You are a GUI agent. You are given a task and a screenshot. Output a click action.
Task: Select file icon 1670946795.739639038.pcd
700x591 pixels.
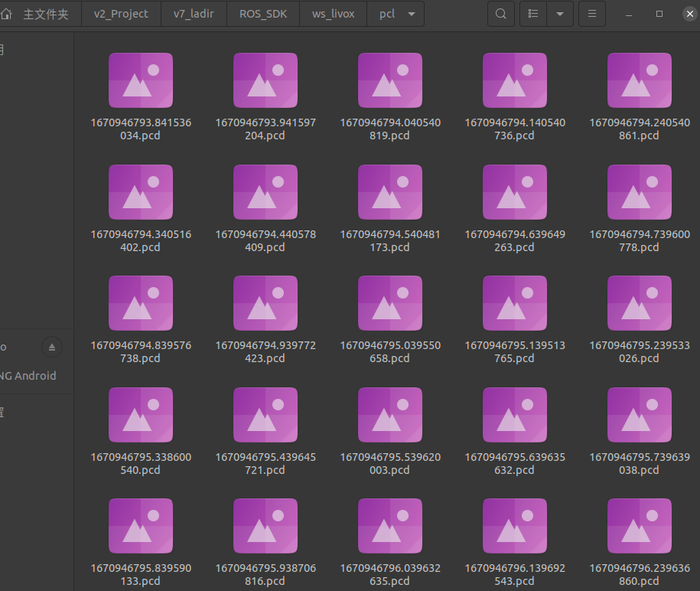coord(640,415)
